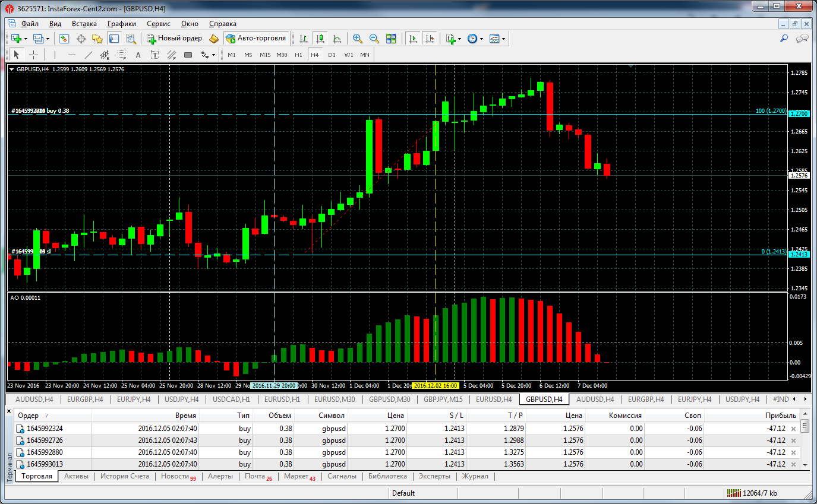Close order 1645992726 with its X
Image resolution: width=817 pixels, height=504 pixels.
(x=793, y=440)
